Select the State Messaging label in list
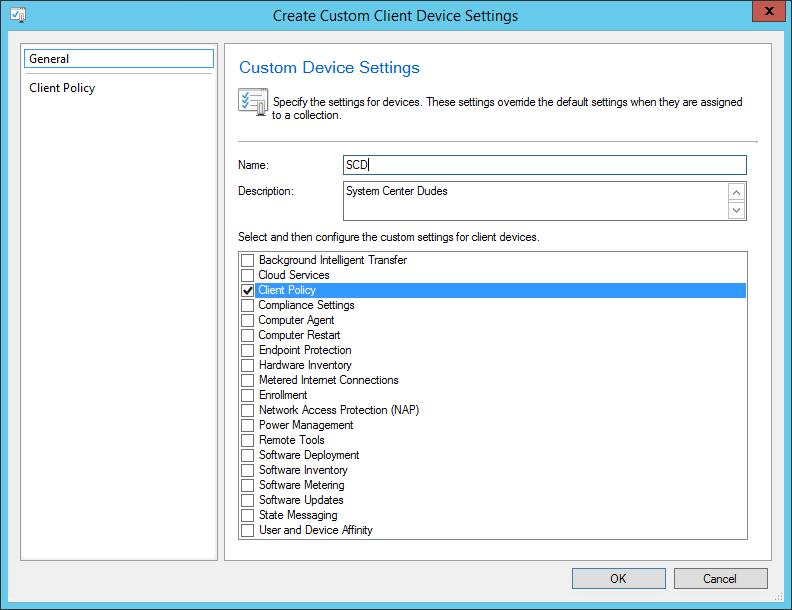The image size is (792, 610). pos(298,515)
